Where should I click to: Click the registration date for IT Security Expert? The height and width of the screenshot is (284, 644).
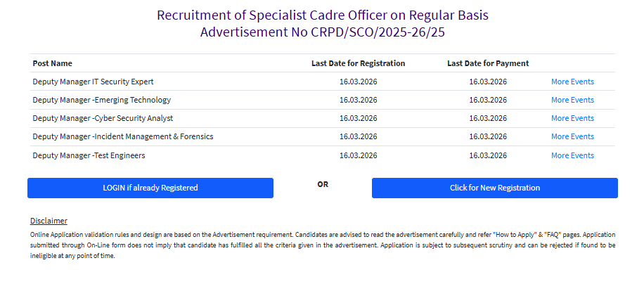click(358, 82)
